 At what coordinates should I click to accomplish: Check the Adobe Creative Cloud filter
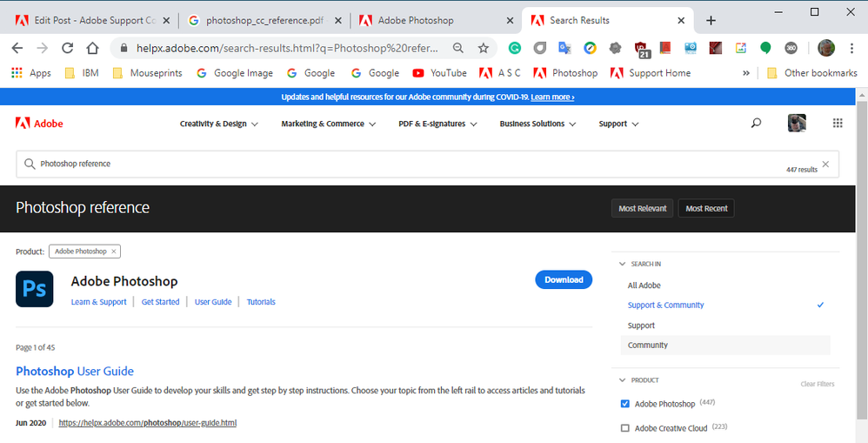click(x=625, y=428)
